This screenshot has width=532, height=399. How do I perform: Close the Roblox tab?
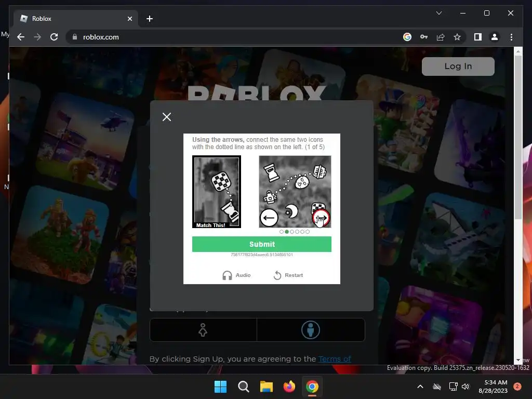click(129, 19)
